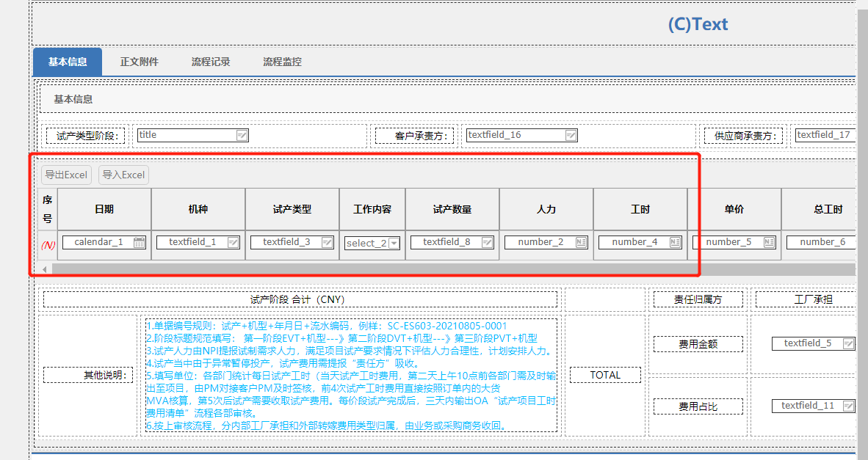
Task: Select the 试产数量 column header
Action: click(452, 209)
